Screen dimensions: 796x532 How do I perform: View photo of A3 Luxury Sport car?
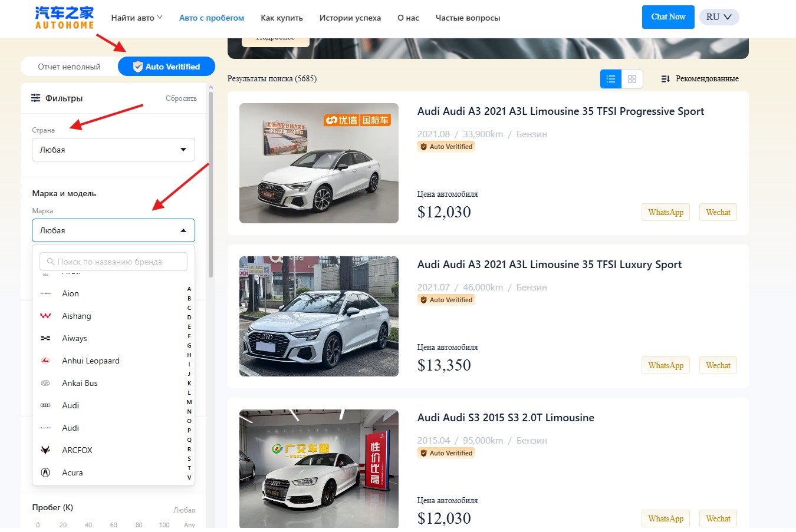pos(319,316)
